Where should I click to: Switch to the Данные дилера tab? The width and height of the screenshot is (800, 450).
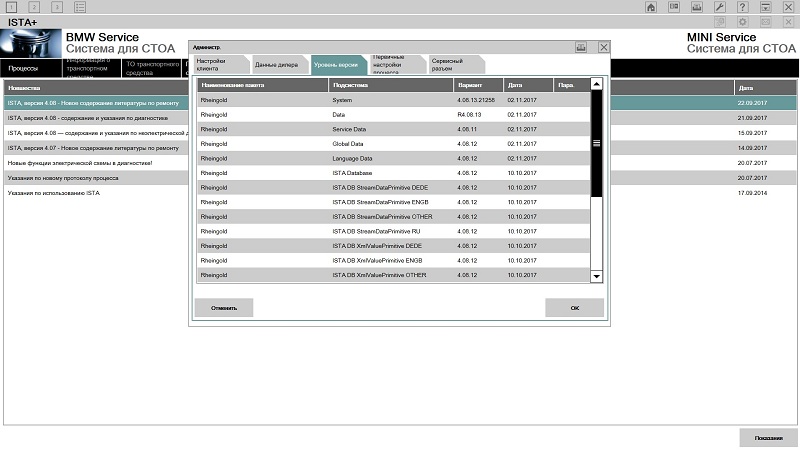[279, 65]
